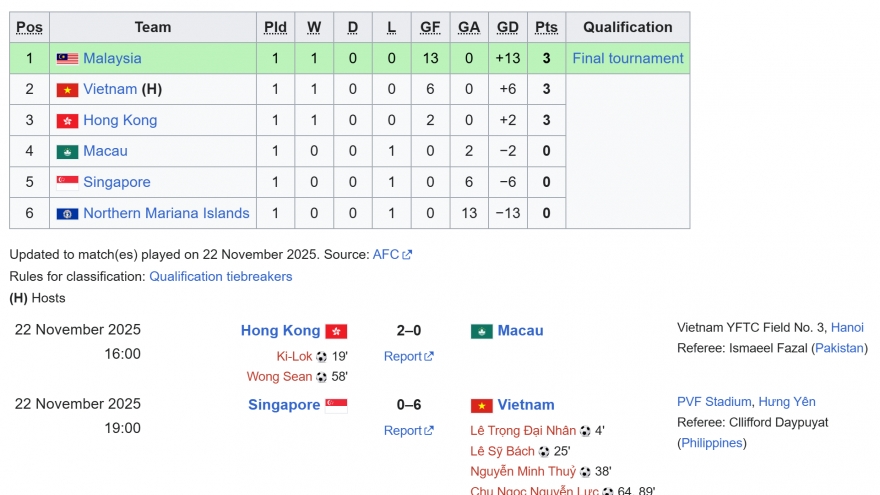Click the Northern Mariana Islands flag icon
880x495 pixels.
[x=67, y=214]
